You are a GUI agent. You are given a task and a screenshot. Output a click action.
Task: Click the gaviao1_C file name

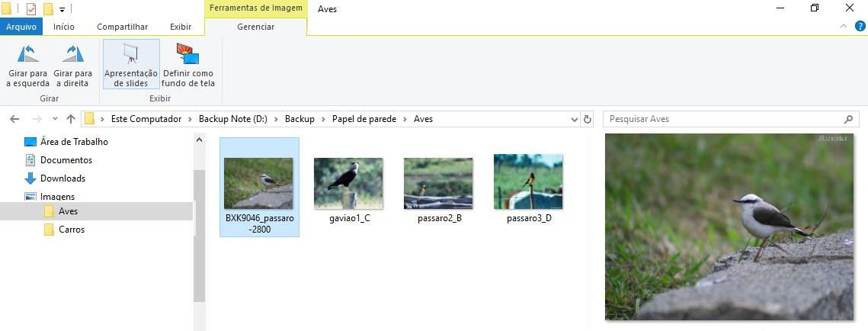[x=349, y=218]
